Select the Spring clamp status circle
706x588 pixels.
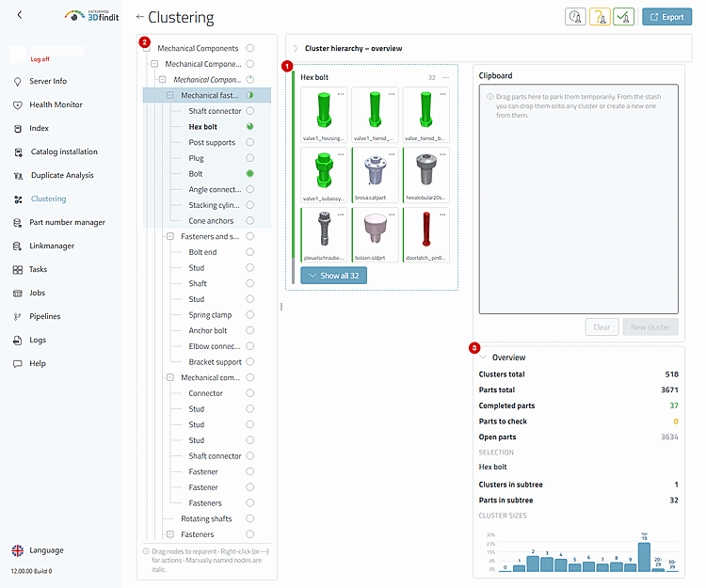coord(249,314)
